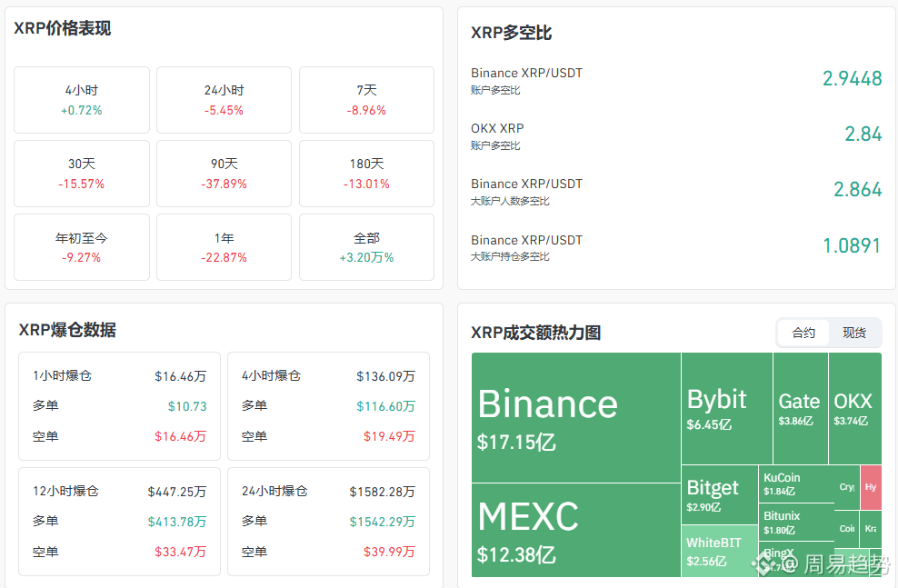Click the Bitunix heatmap tile
Viewport: 898px width, 588px height.
pyautogui.click(x=796, y=522)
